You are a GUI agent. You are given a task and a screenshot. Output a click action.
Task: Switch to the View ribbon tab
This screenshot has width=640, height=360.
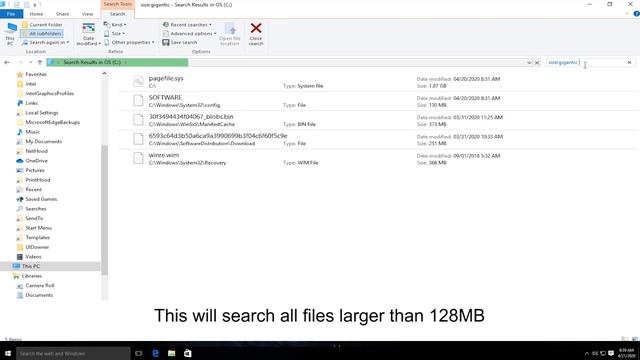(x=87, y=14)
